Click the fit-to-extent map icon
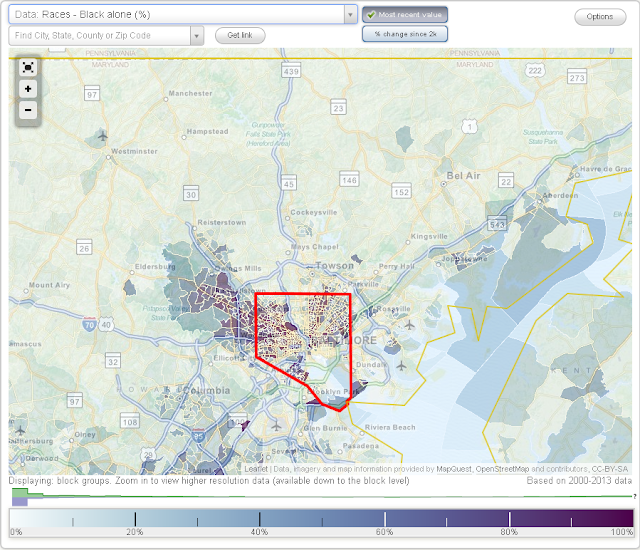Image resolution: width=640 pixels, height=550 pixels. (x=28, y=67)
